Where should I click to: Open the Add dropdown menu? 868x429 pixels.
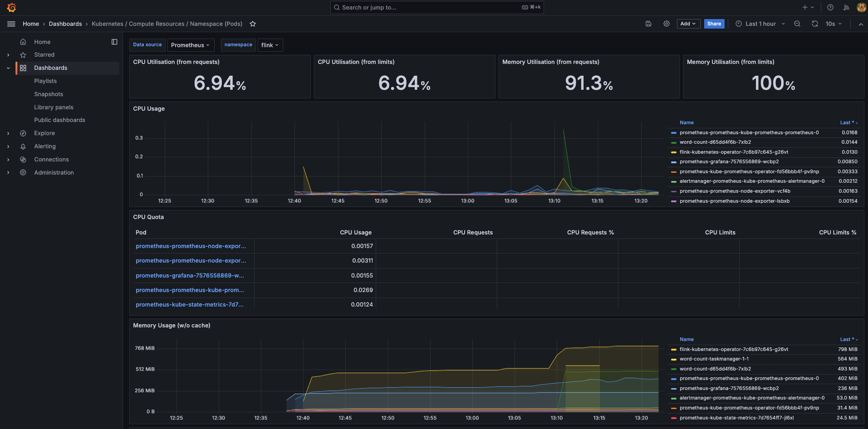[x=688, y=24]
